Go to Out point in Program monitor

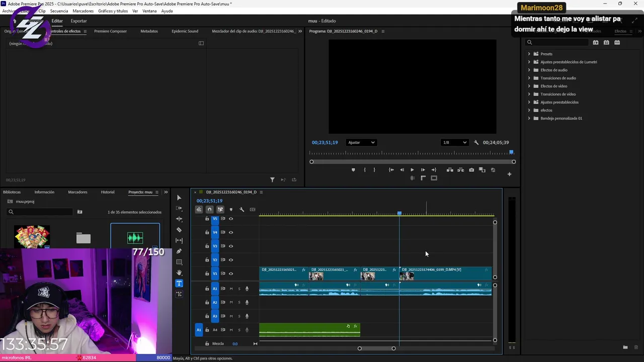coord(434,170)
